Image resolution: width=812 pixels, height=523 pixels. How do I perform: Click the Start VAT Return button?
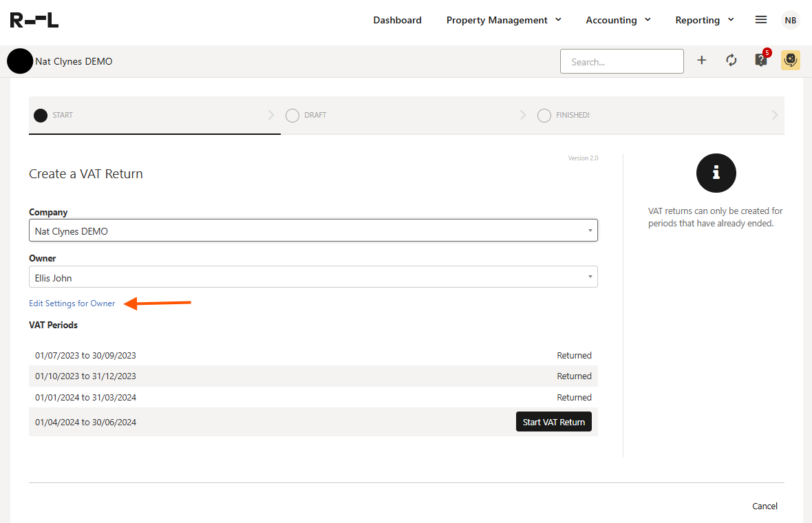[x=553, y=422]
